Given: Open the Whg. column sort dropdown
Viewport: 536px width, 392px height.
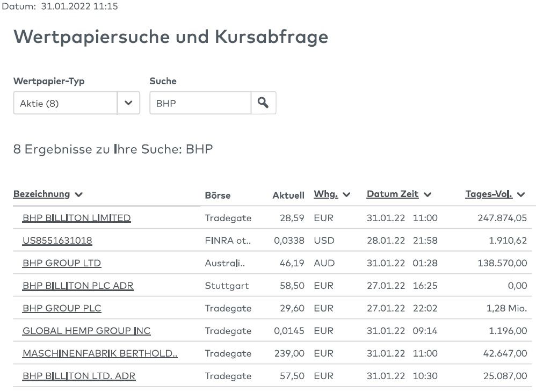Looking at the screenshot, I should point(346,194).
